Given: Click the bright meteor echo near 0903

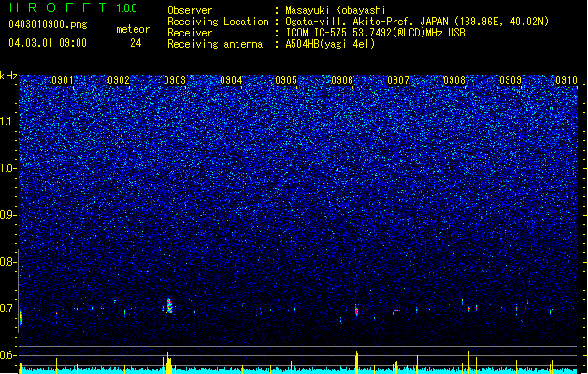Looking at the screenshot, I should 169,306.
